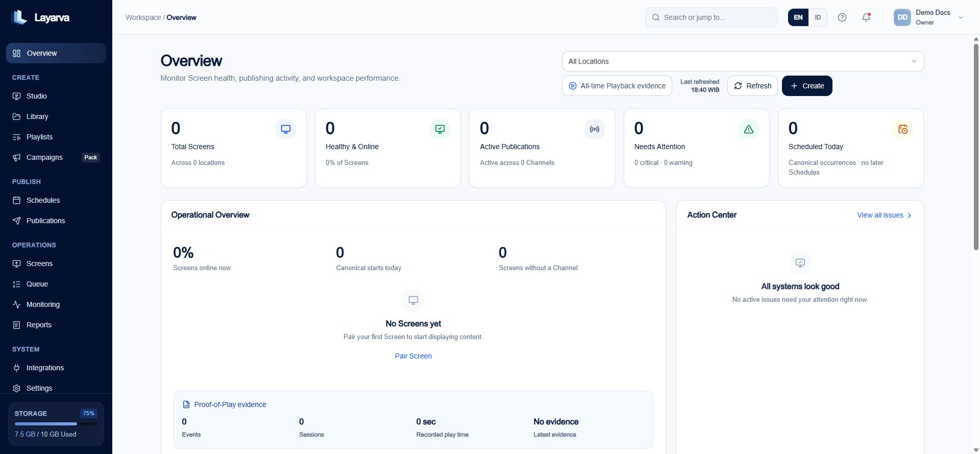
Task: Click the "7.5 GB / 10 GB Used" text
Action: (45, 434)
